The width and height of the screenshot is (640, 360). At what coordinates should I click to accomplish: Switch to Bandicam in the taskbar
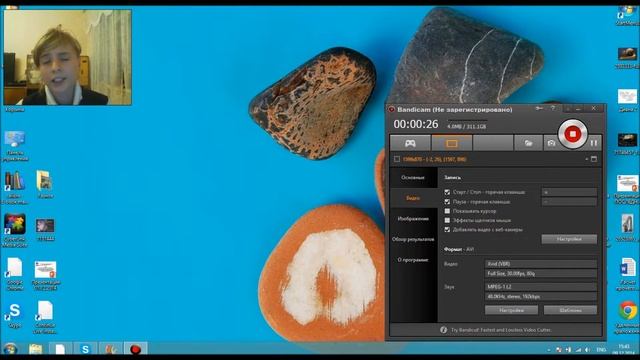[135, 349]
